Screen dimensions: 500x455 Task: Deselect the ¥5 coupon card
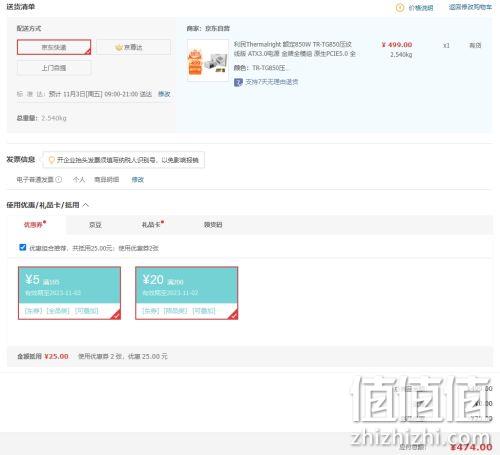pos(69,293)
